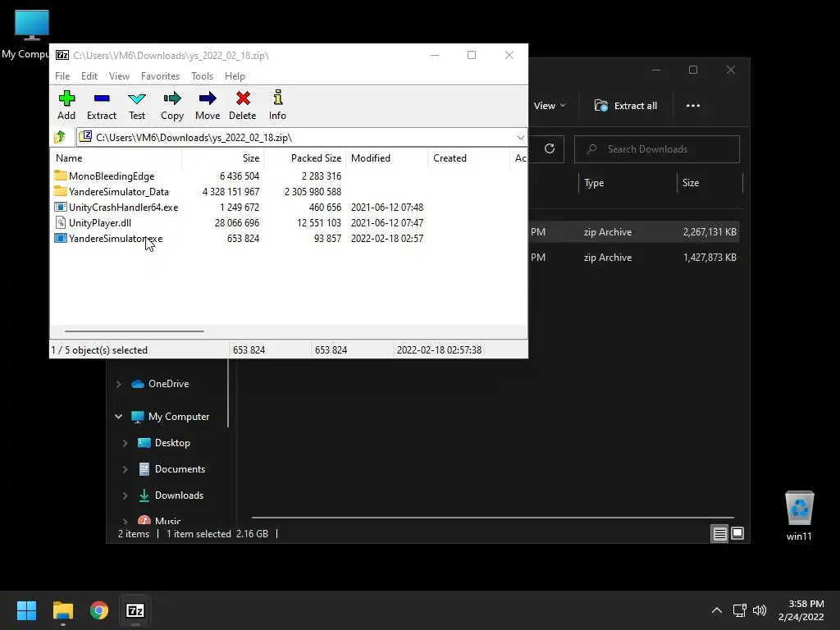Image resolution: width=840 pixels, height=630 pixels.
Task: Select the 2,267,131 KB zip archive row
Action: point(633,232)
